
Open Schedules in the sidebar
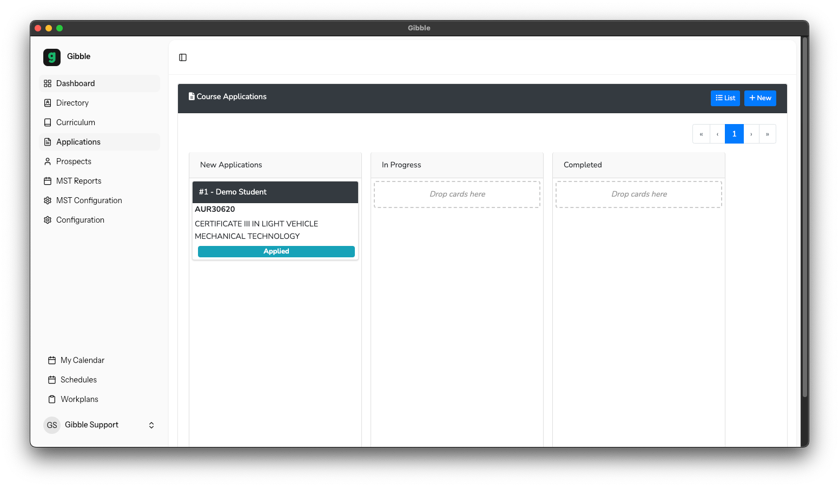click(78, 380)
